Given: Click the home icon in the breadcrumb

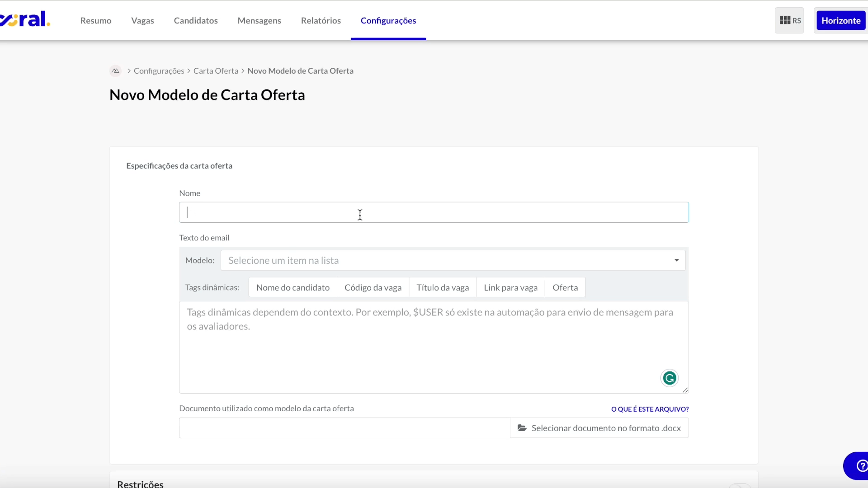Looking at the screenshot, I should (x=116, y=71).
